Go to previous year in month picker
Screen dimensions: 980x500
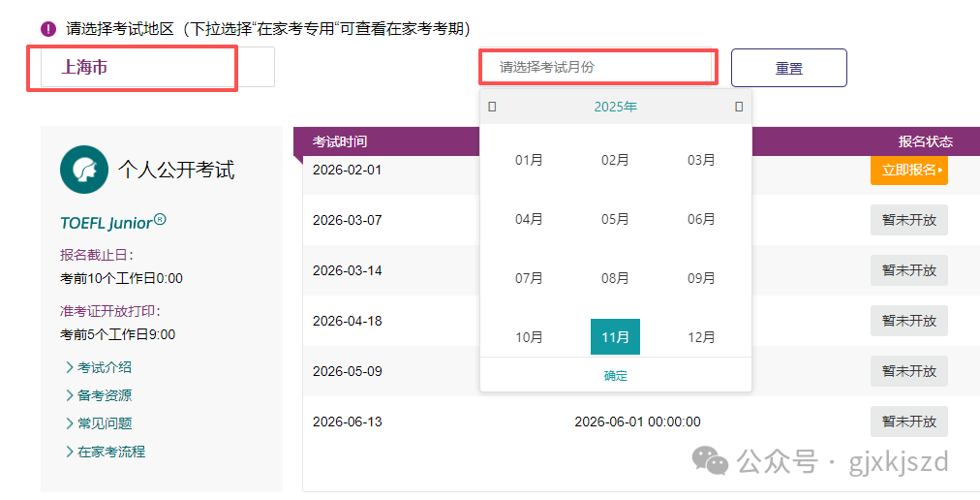pyautogui.click(x=492, y=107)
